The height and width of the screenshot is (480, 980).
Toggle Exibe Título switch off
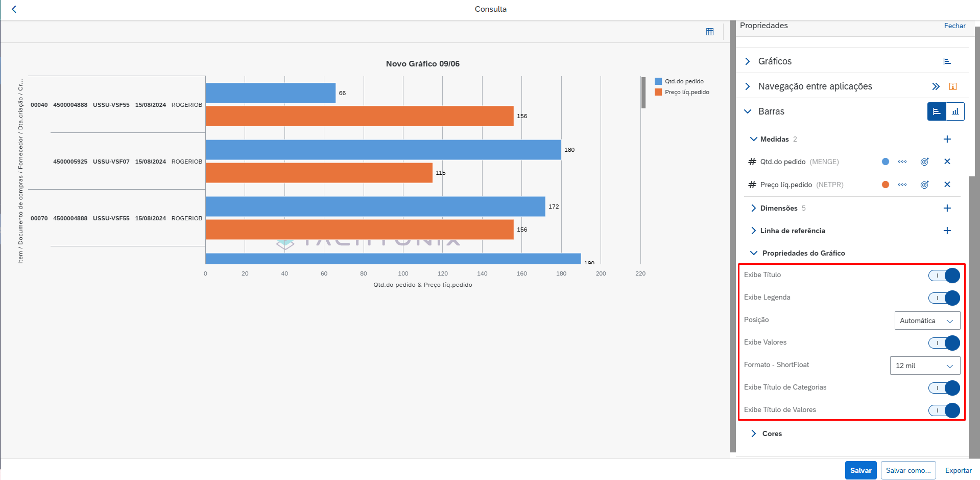click(x=944, y=276)
